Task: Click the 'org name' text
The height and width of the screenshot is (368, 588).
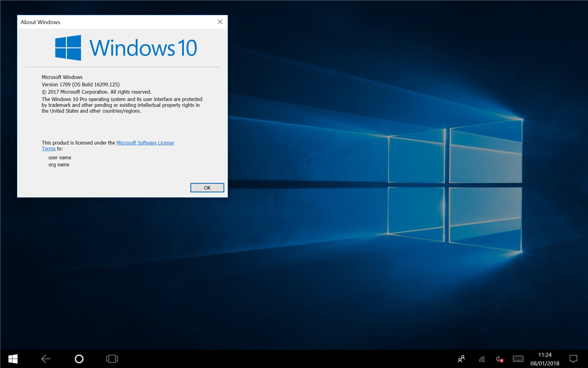Action: 59,164
